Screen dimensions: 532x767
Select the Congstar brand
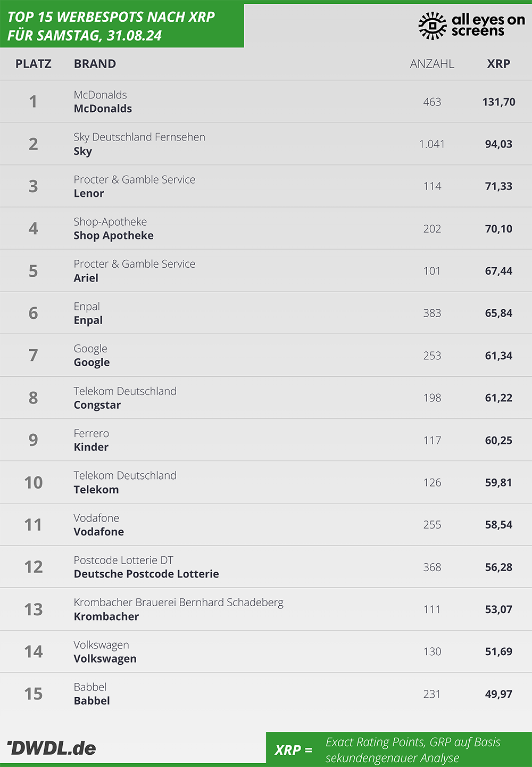(97, 405)
